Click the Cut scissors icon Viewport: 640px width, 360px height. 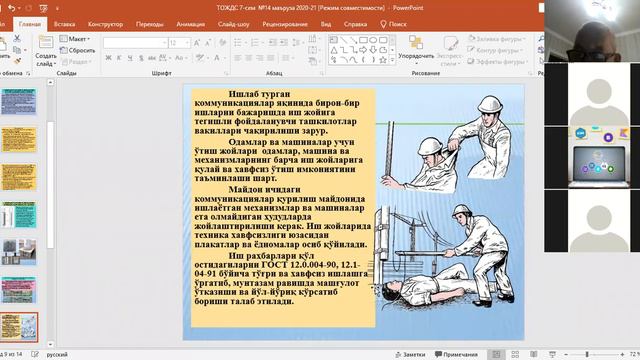point(17,38)
